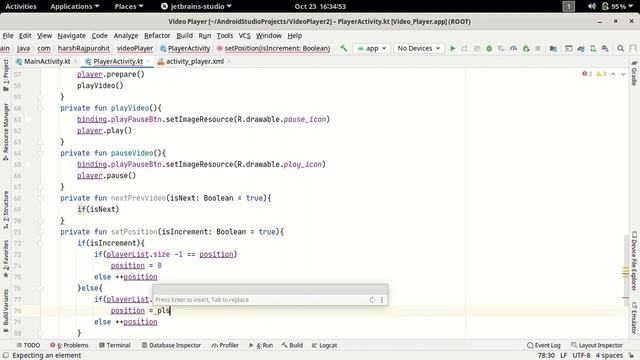
Task: Open the Project Structure folder icon
Action: click(x=553, y=48)
